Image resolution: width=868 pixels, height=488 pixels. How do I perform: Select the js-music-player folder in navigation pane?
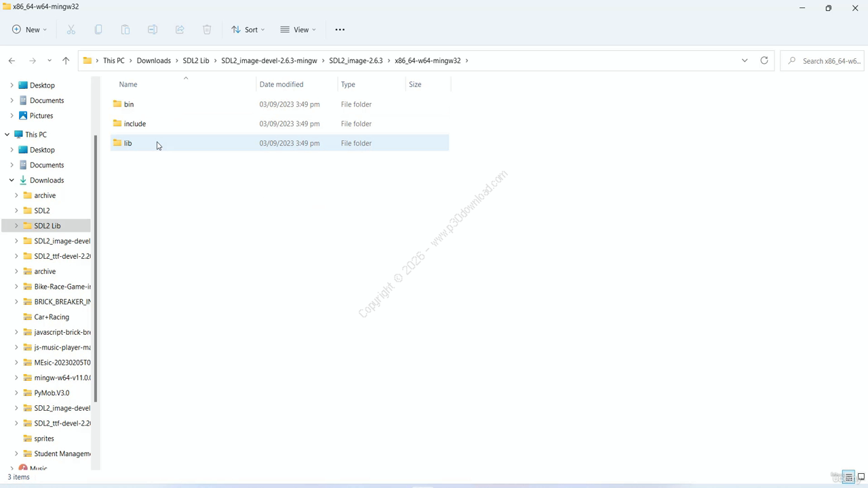click(62, 348)
